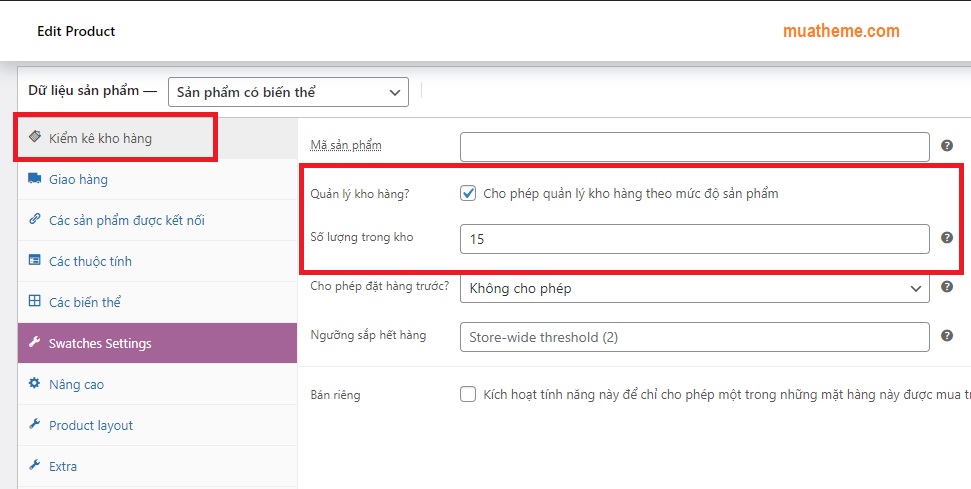
Task: Click help icon beside Ngưỡng sắp hết hàng
Action: click(947, 337)
